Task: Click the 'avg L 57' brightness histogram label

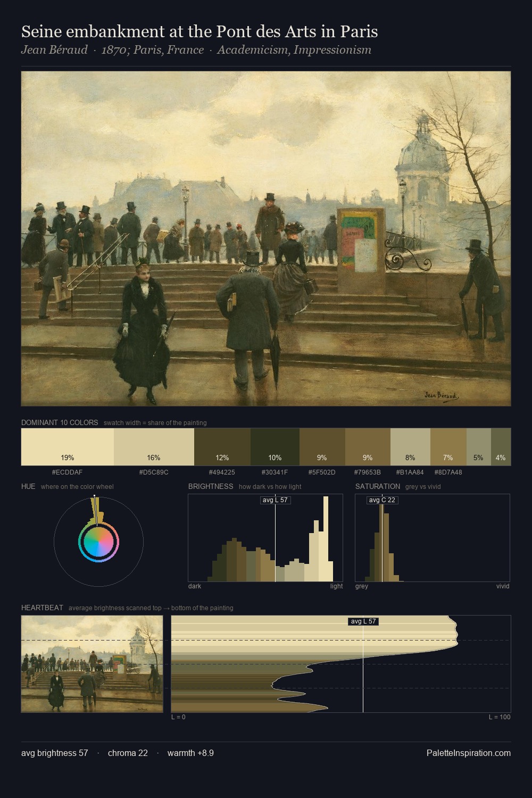Action: click(275, 500)
